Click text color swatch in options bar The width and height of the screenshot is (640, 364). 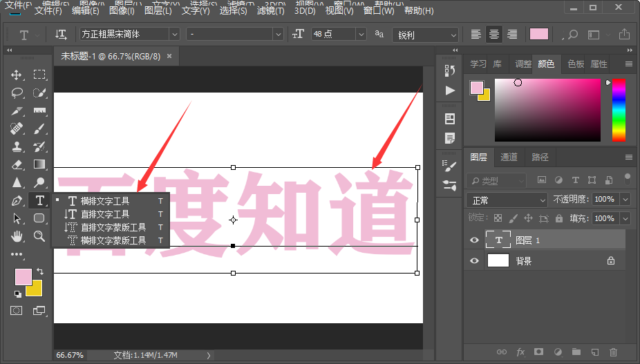coord(539,35)
